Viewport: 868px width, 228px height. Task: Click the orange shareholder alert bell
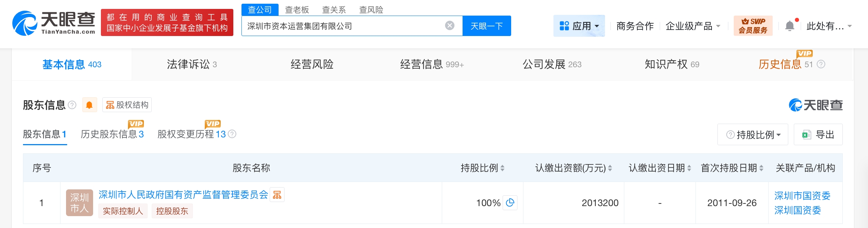coord(89,105)
